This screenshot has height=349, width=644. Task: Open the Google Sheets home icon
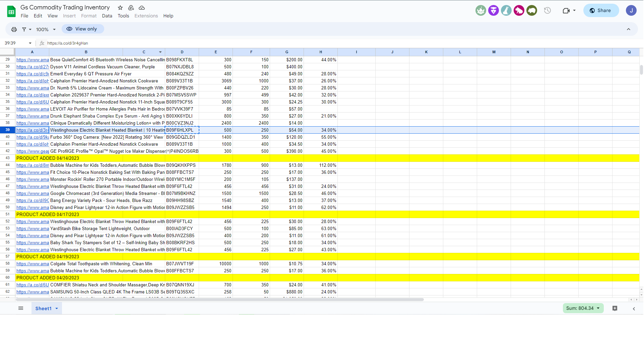[x=11, y=11]
